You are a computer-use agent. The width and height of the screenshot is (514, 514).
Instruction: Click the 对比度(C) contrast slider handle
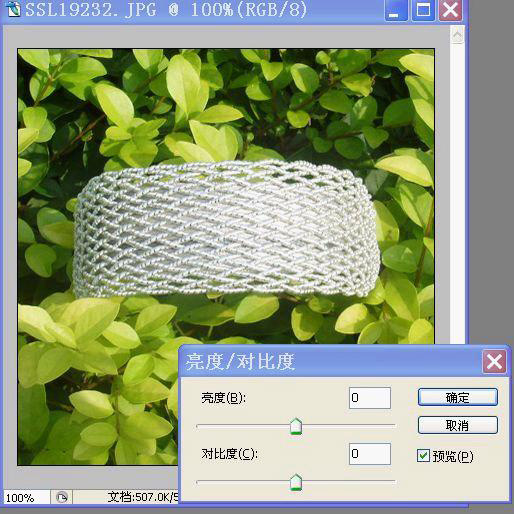tap(296, 482)
